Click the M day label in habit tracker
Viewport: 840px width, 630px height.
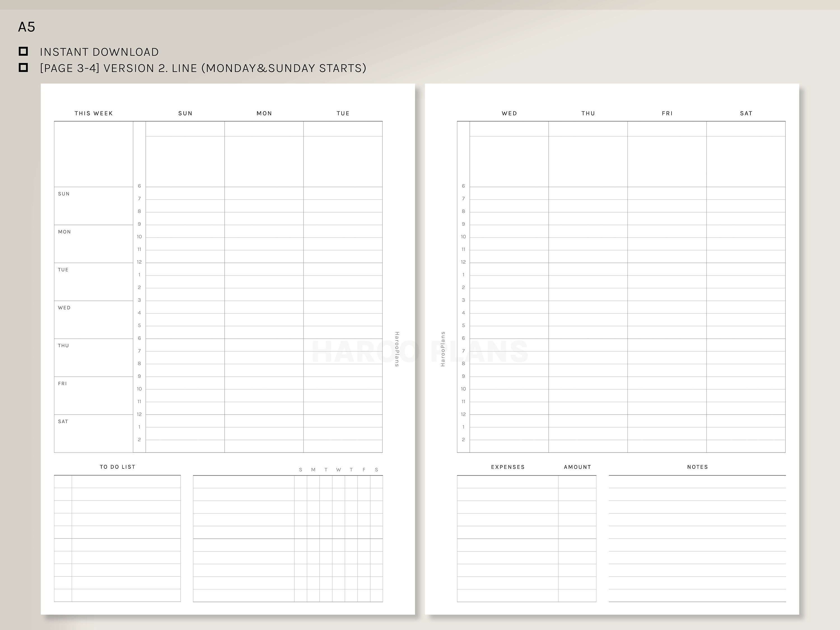pos(313,470)
